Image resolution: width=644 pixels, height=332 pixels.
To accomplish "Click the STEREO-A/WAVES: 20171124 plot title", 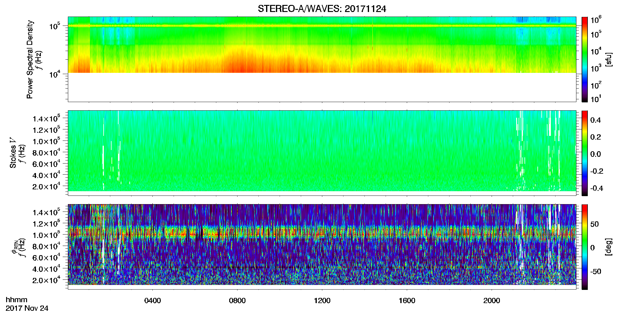I will 322,9.
